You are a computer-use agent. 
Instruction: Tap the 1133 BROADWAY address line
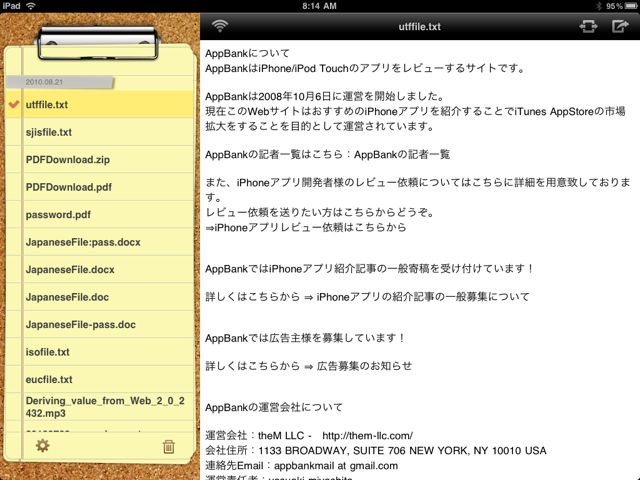(x=376, y=451)
